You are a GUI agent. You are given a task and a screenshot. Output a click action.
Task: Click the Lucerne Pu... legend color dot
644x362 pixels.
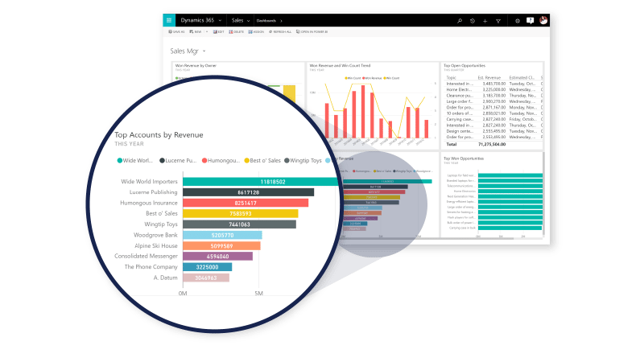point(163,160)
